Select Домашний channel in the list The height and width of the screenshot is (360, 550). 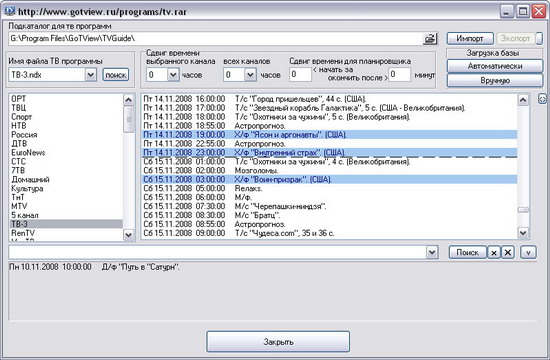pyautogui.click(x=66, y=179)
